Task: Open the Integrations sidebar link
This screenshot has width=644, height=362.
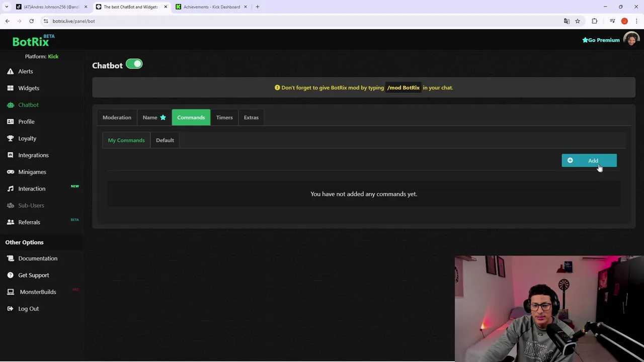Action: (33, 155)
